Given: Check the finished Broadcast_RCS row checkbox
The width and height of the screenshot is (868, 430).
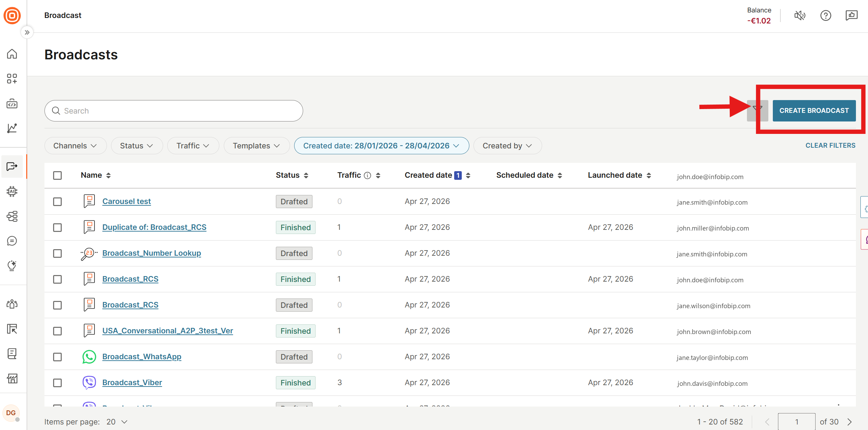Looking at the screenshot, I should tap(58, 279).
